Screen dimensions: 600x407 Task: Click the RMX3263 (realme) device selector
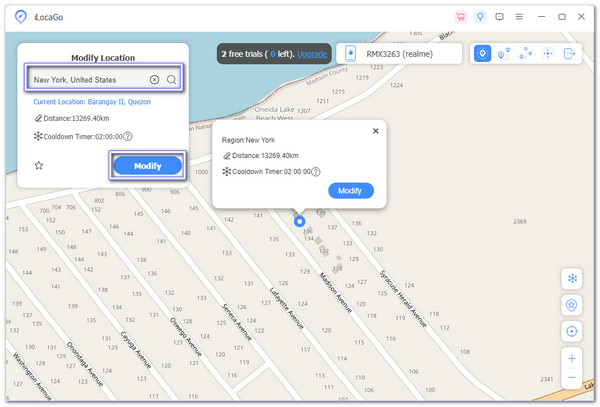[x=399, y=54]
